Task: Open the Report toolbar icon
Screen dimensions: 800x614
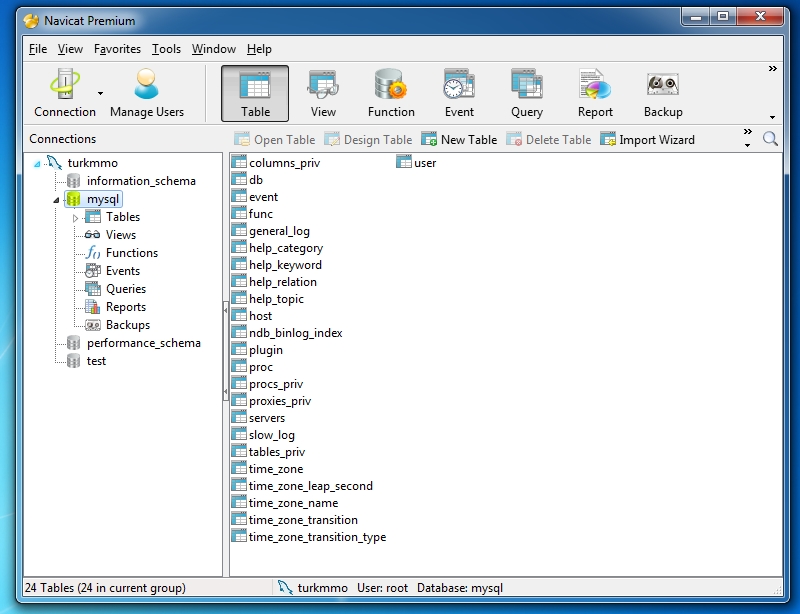Action: click(595, 93)
